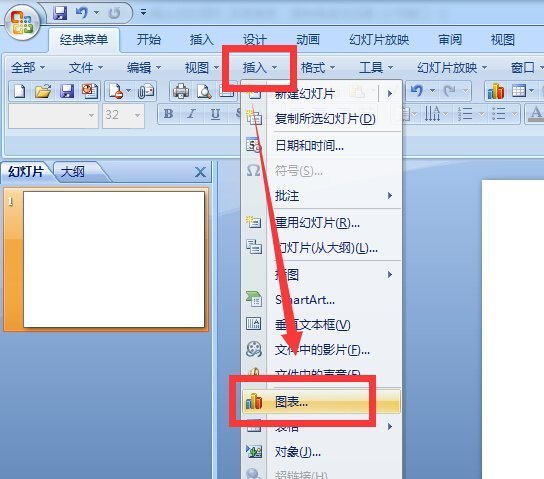Choose 文件中的影片(F)... menu item
The width and height of the screenshot is (544, 479).
point(321,350)
